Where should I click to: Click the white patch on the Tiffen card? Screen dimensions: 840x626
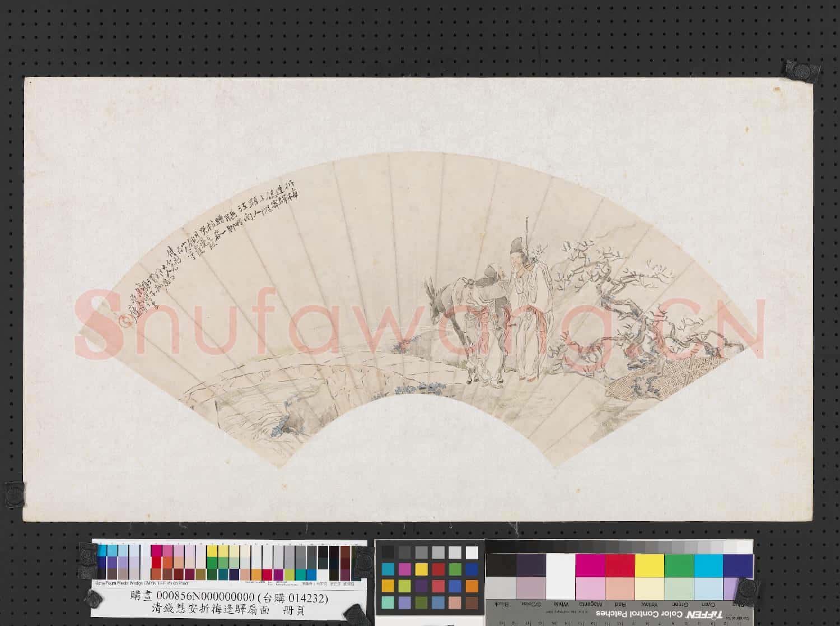point(560,565)
